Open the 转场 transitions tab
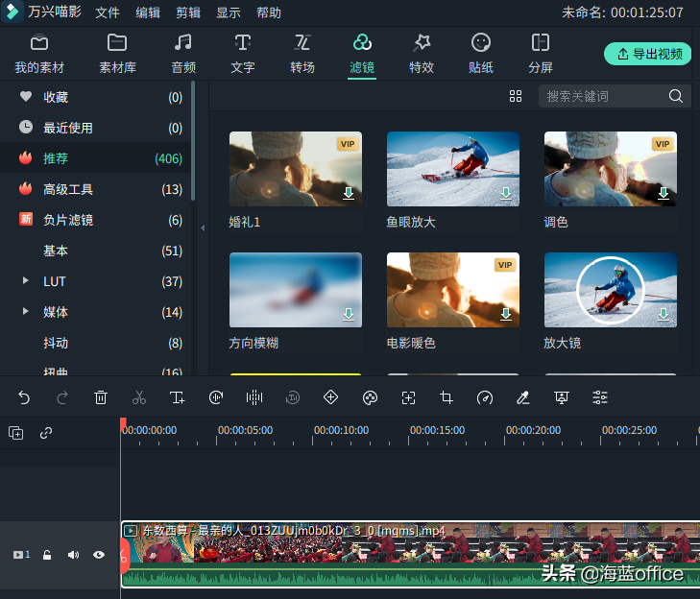Viewport: 700px width, 599px height. point(302,54)
